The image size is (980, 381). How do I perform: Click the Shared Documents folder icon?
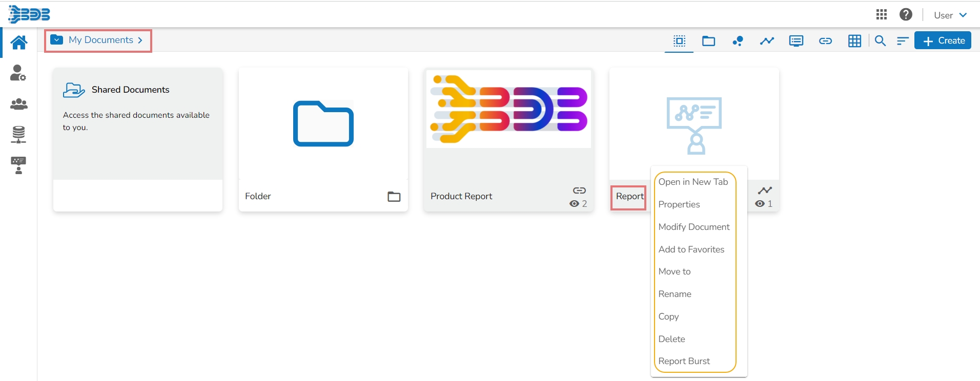74,90
